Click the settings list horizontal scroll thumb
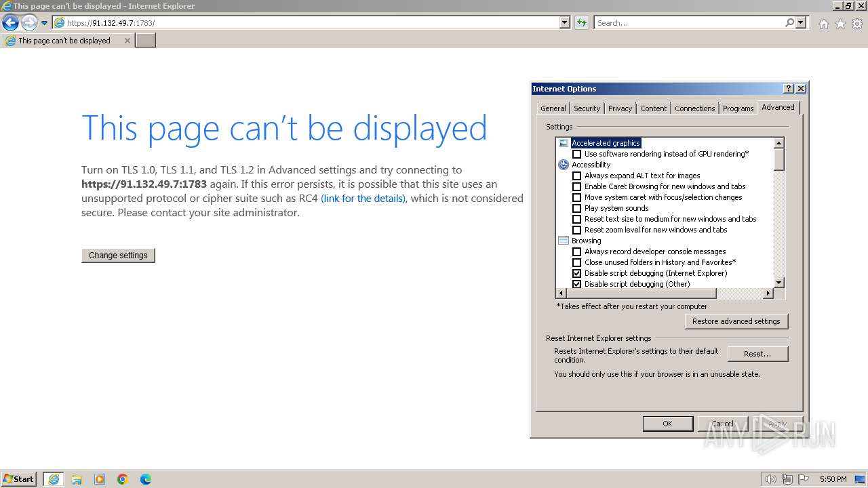The height and width of the screenshot is (488, 868). coord(641,293)
